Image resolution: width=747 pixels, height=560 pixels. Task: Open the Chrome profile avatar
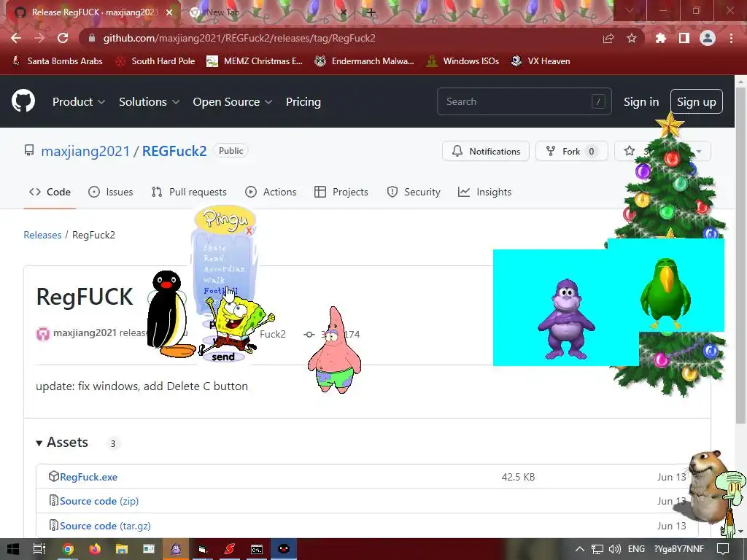(x=708, y=38)
